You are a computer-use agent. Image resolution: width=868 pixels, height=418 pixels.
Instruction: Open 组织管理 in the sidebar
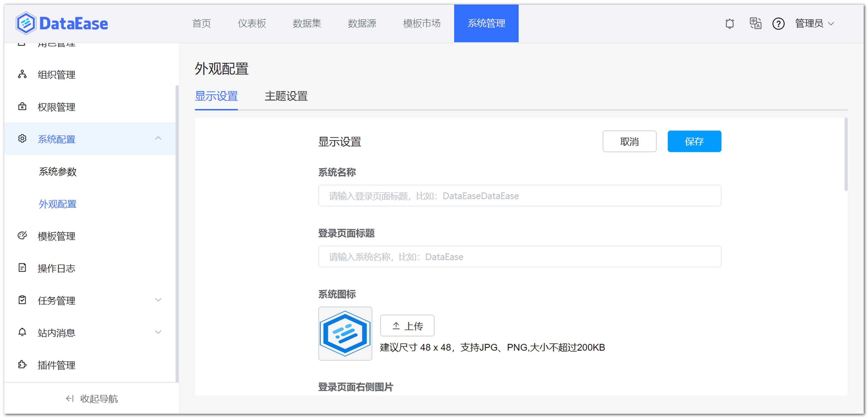[57, 75]
